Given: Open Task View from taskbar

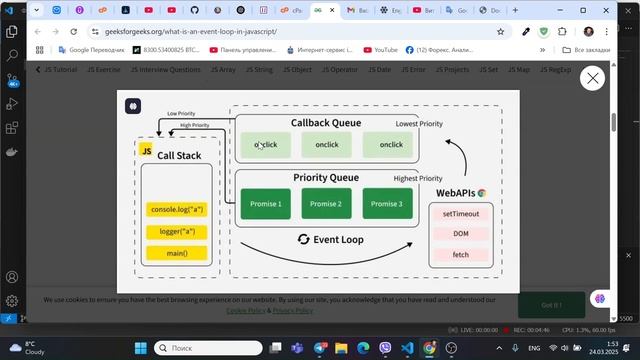Looking at the screenshot, I should pos(276,348).
